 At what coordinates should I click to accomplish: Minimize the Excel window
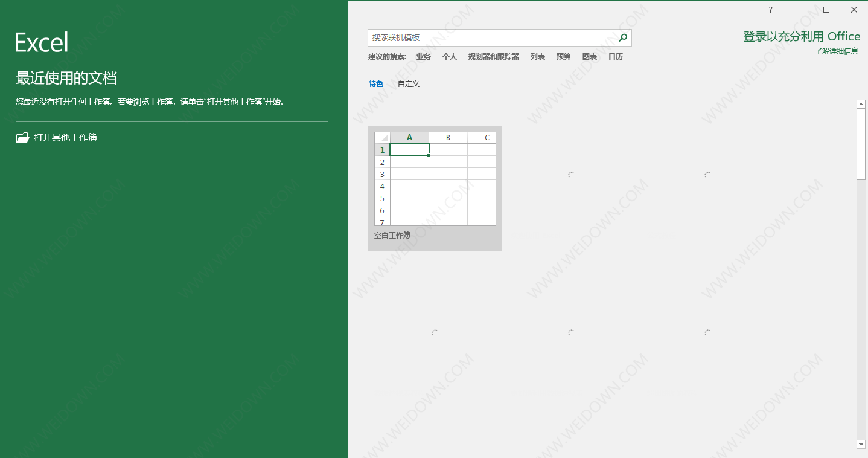pyautogui.click(x=799, y=10)
